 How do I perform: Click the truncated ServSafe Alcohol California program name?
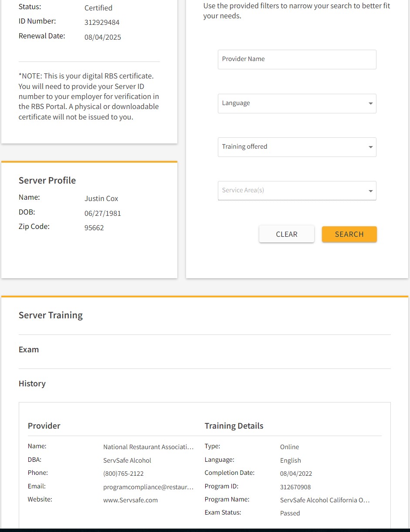click(x=325, y=500)
